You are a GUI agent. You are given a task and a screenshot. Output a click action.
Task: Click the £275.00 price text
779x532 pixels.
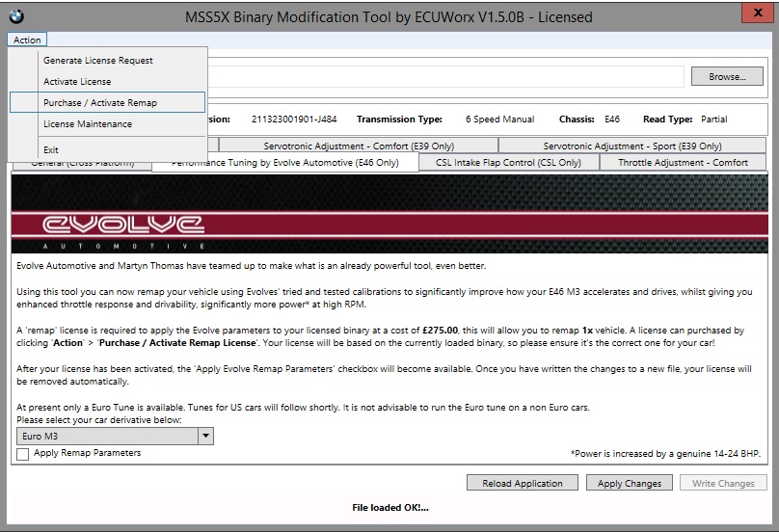pyautogui.click(x=441, y=331)
